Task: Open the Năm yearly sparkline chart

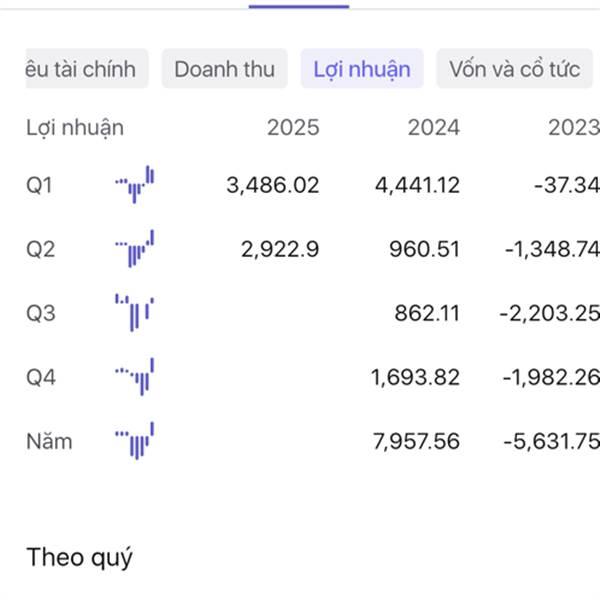Action: (x=135, y=440)
